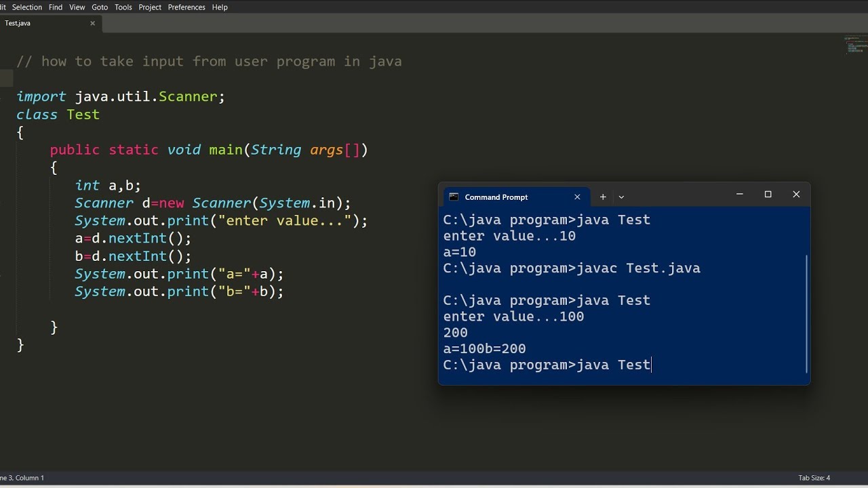Screen dimensions: 868x488
Task: Open the Selection menu
Action: (x=27, y=7)
